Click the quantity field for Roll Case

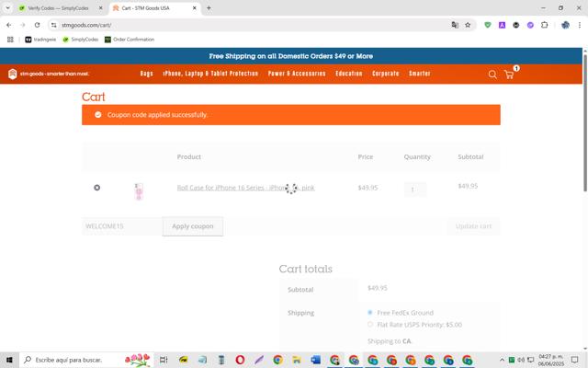click(414, 190)
